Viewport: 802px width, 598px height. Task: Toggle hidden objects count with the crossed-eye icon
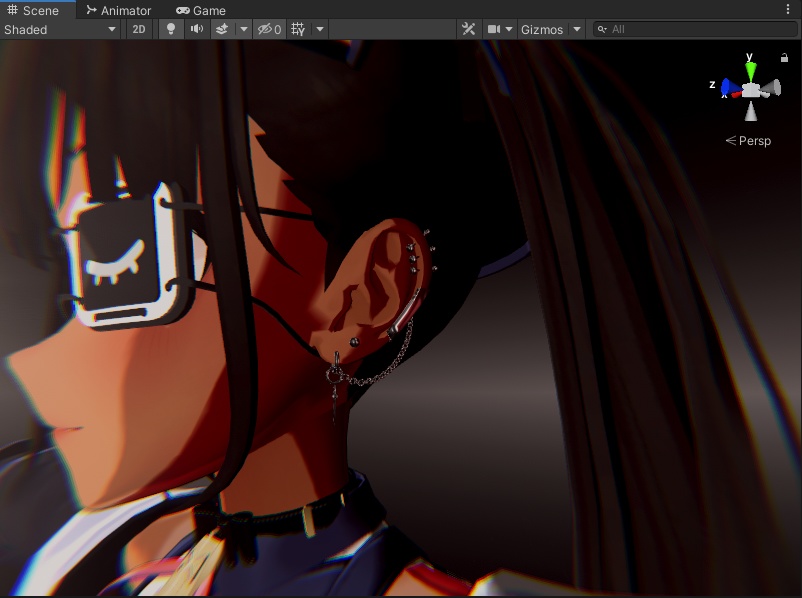pyautogui.click(x=264, y=29)
